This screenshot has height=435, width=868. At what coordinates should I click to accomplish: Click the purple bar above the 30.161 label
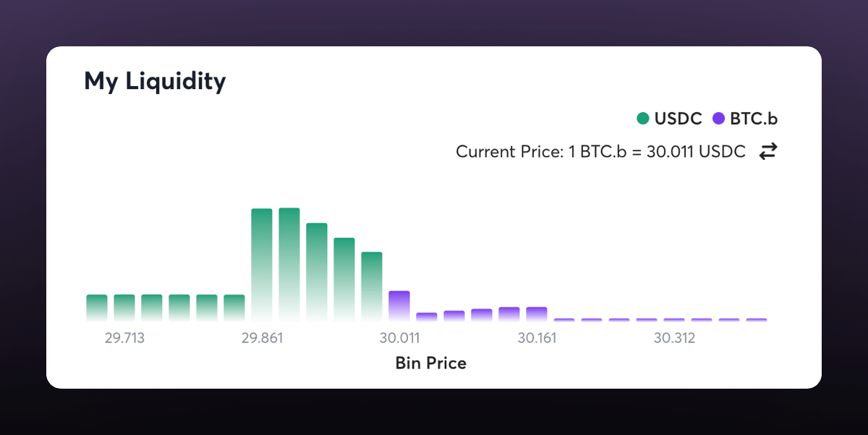(537, 313)
